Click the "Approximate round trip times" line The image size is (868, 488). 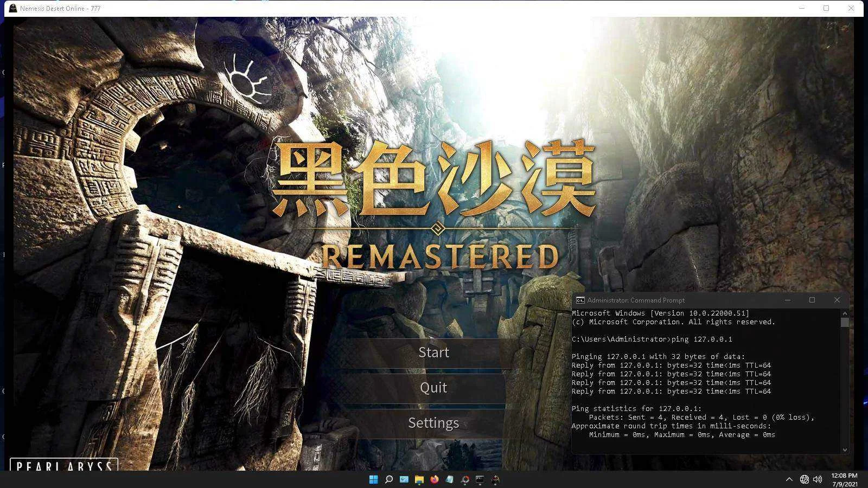[x=671, y=426]
